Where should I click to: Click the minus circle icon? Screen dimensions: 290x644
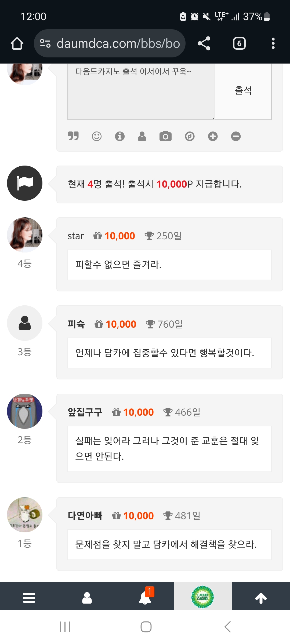pos(236,136)
